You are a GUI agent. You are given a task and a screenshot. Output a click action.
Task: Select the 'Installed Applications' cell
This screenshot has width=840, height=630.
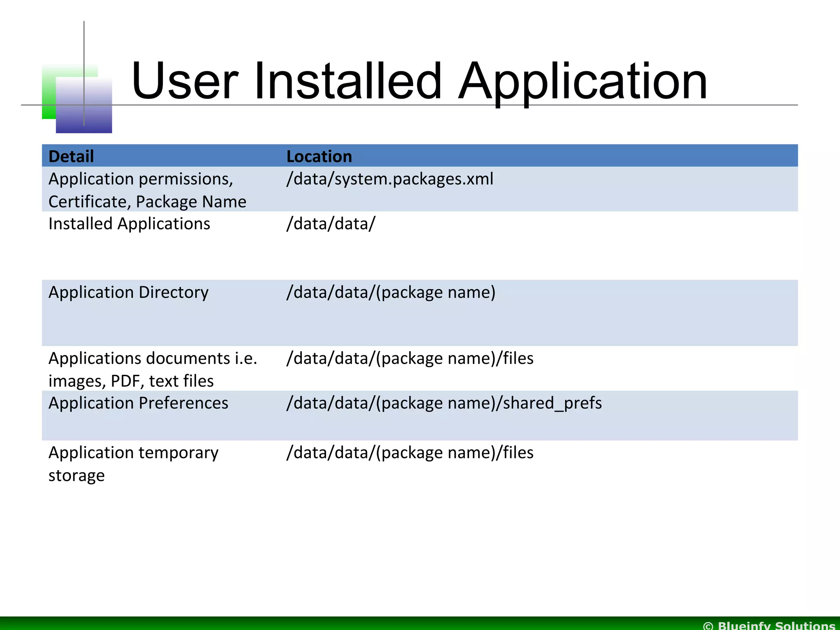[129, 224]
